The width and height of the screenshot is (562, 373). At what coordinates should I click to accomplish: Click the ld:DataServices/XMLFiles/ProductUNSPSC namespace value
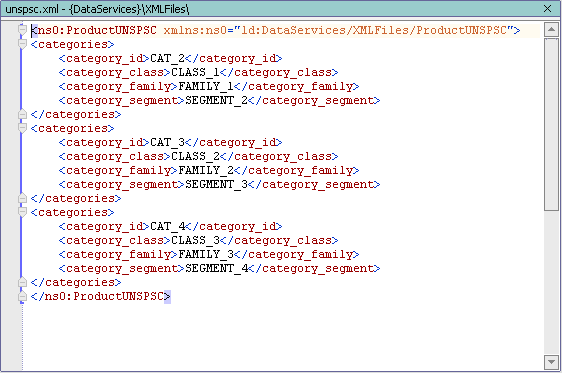click(374, 30)
